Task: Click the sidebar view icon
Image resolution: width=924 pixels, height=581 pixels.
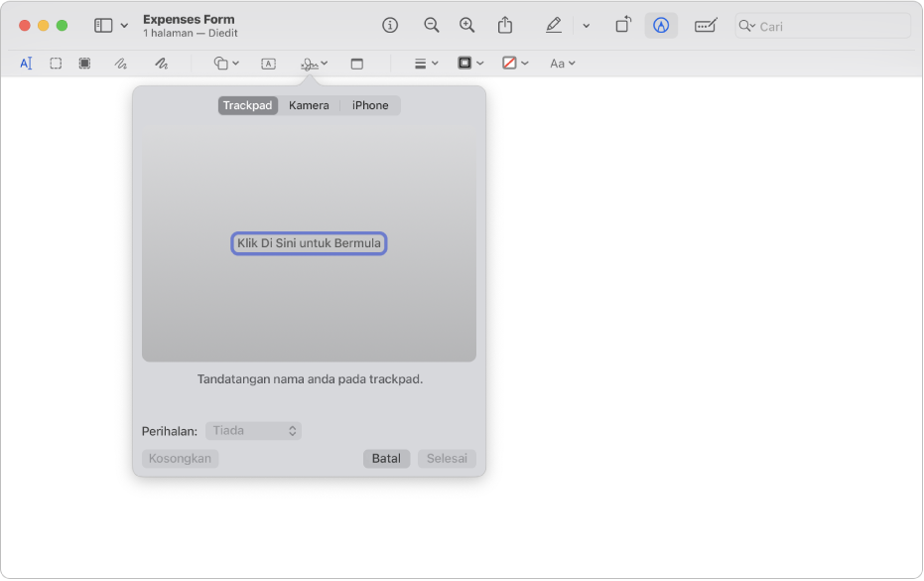Action: (x=103, y=26)
